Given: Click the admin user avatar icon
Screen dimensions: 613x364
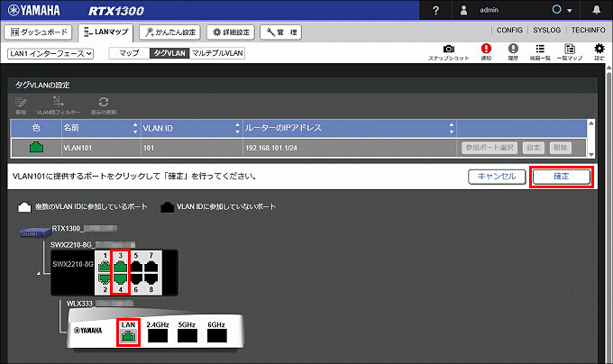Looking at the screenshot, I should (463, 10).
